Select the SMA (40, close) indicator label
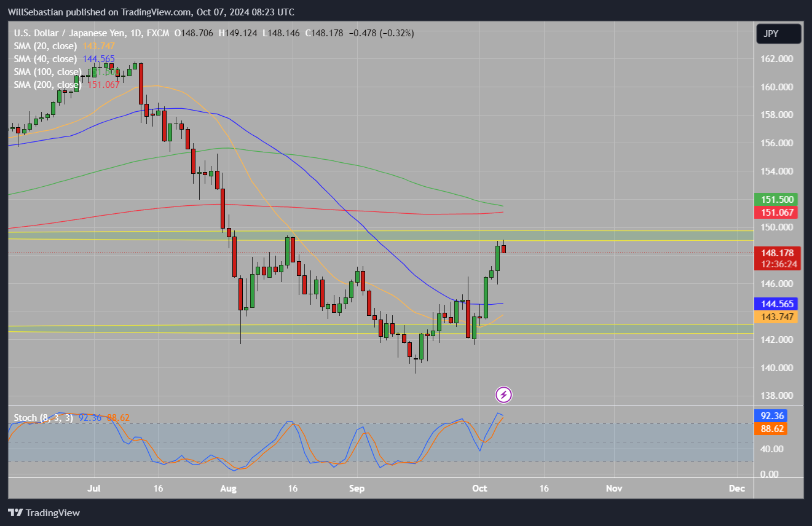Screen dimensions: 812x526 (x=45, y=59)
